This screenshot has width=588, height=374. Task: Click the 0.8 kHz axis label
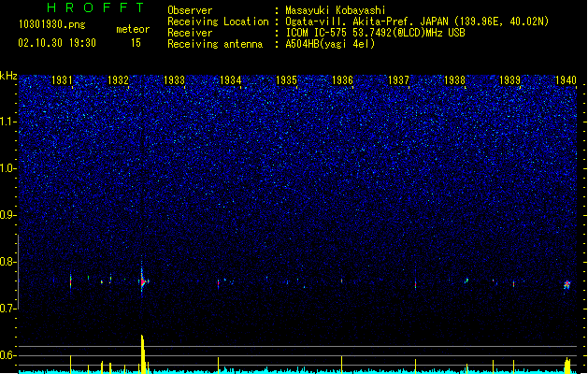(x=7, y=262)
